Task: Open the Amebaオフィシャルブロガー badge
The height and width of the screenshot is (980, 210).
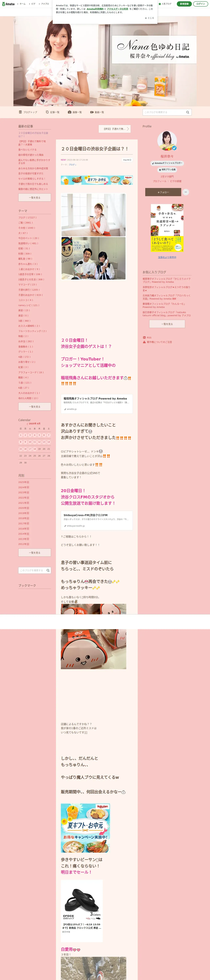Action: 167,163
